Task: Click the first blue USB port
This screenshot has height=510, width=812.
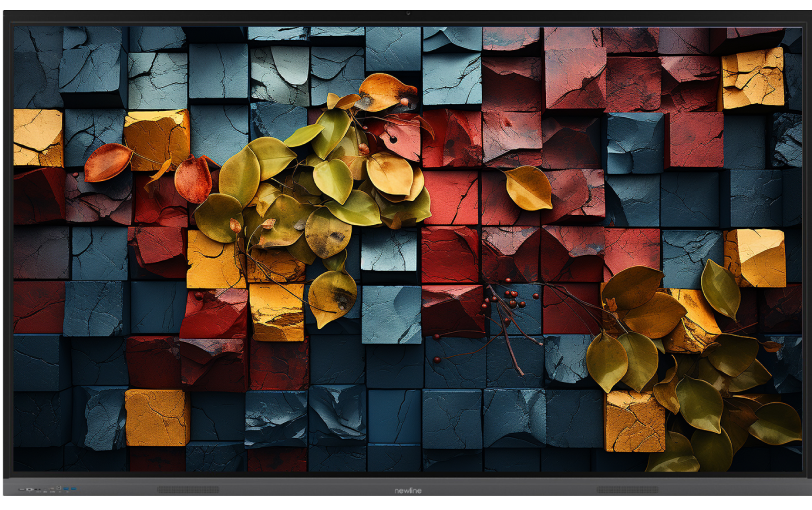Action: click(x=66, y=489)
